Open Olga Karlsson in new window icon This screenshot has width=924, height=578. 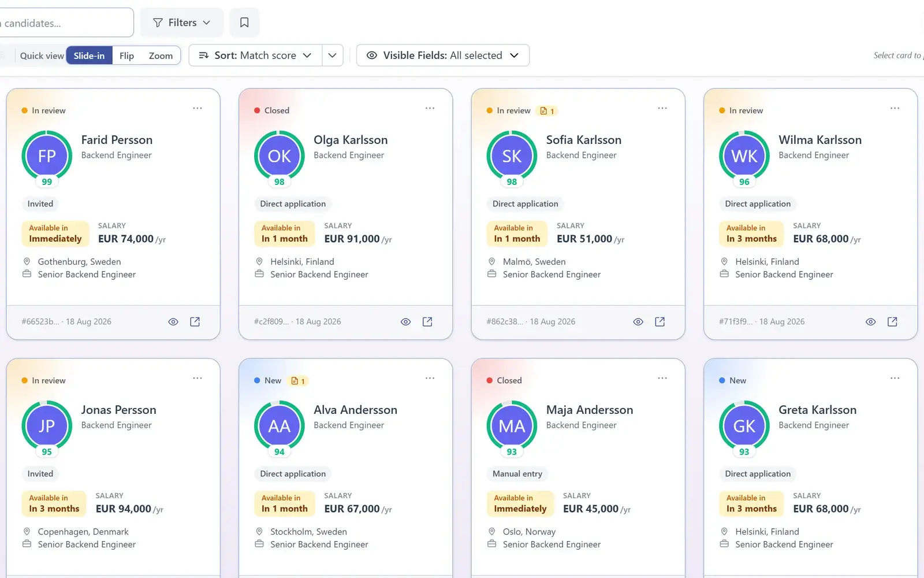(427, 322)
